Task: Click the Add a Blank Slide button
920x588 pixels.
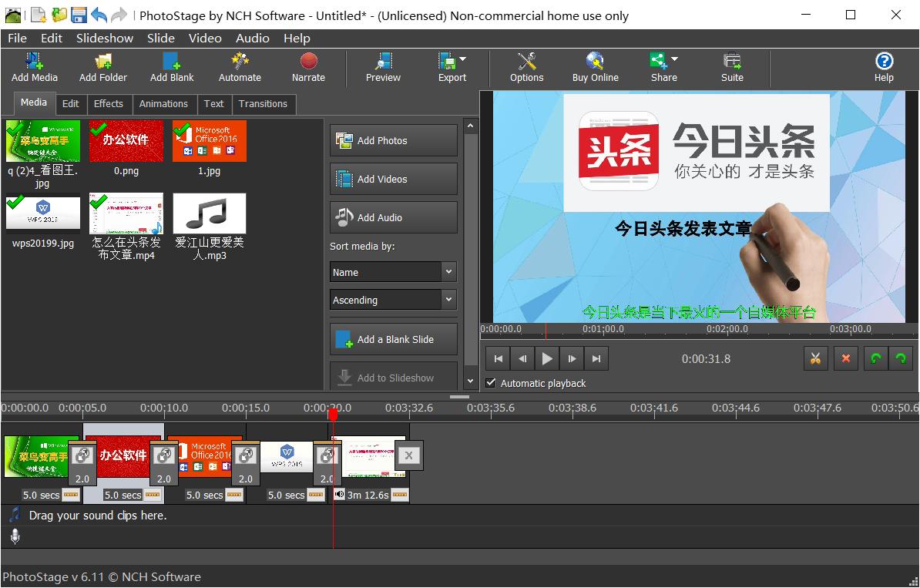Action: tap(393, 339)
